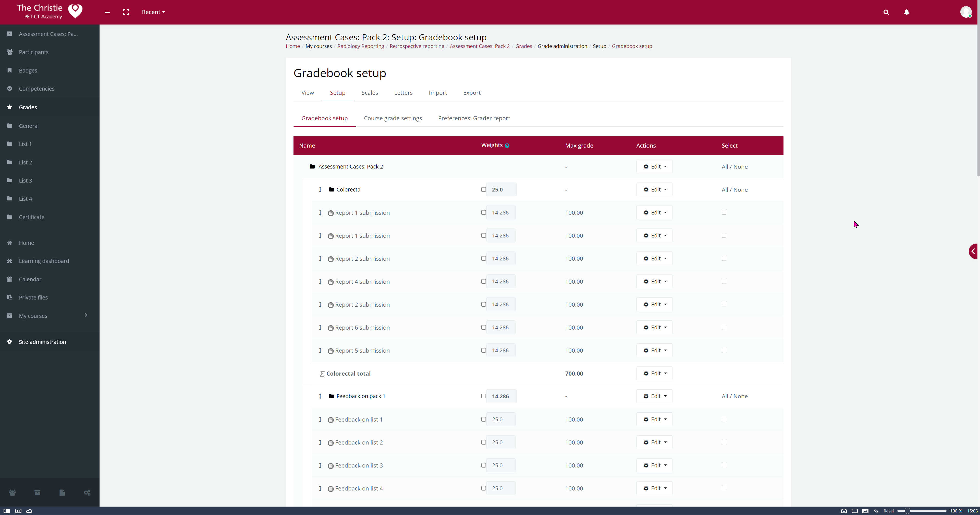Select checkbox for Report 4 submission row
The image size is (980, 515).
724,281
